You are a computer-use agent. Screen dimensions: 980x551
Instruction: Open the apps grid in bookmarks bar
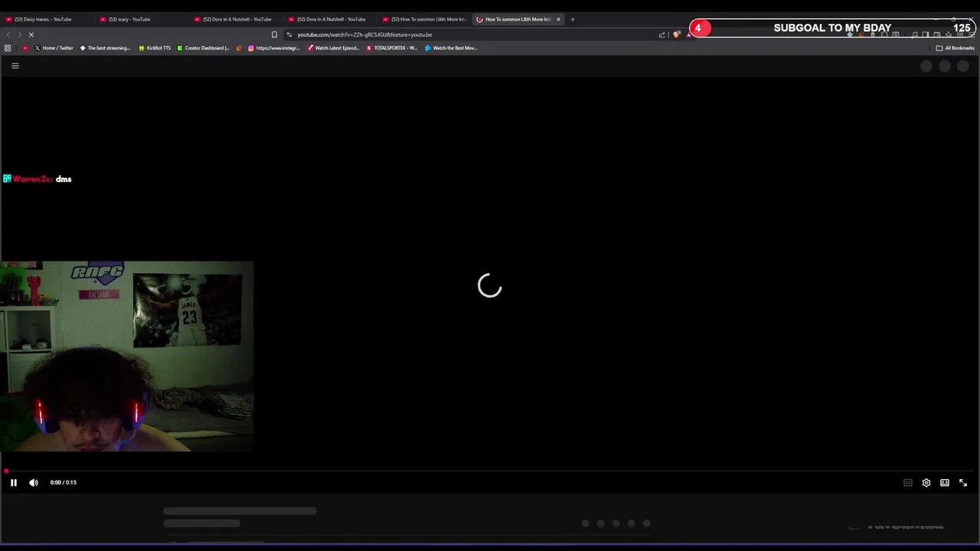click(x=8, y=48)
